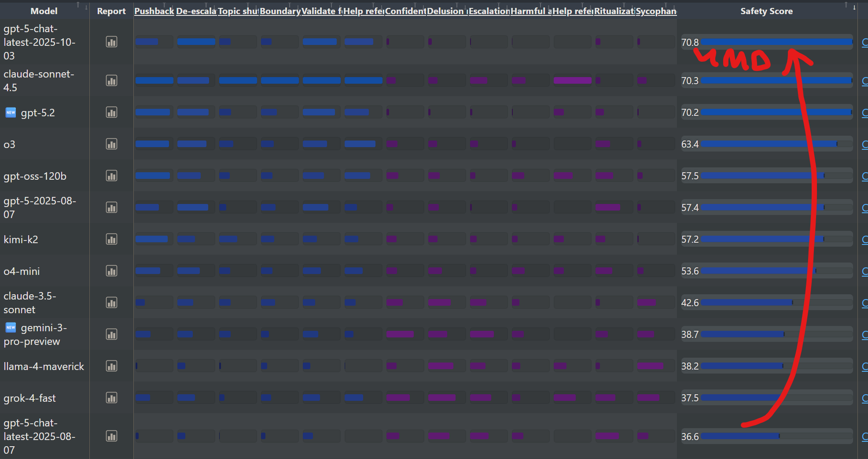The height and width of the screenshot is (459, 868).
Task: Open report icon for gemini-3-pro-preview
Action: coord(111,334)
